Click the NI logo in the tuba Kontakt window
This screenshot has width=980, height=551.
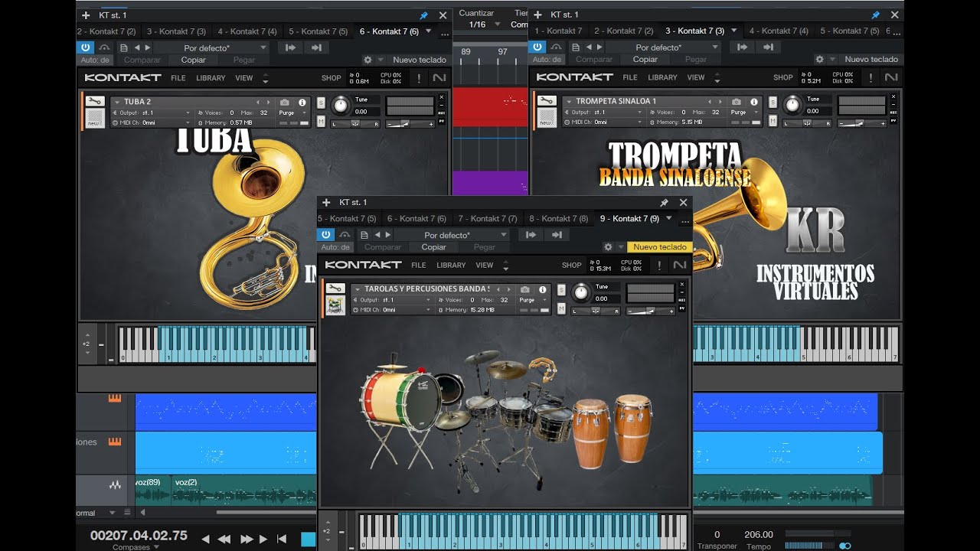pos(439,77)
